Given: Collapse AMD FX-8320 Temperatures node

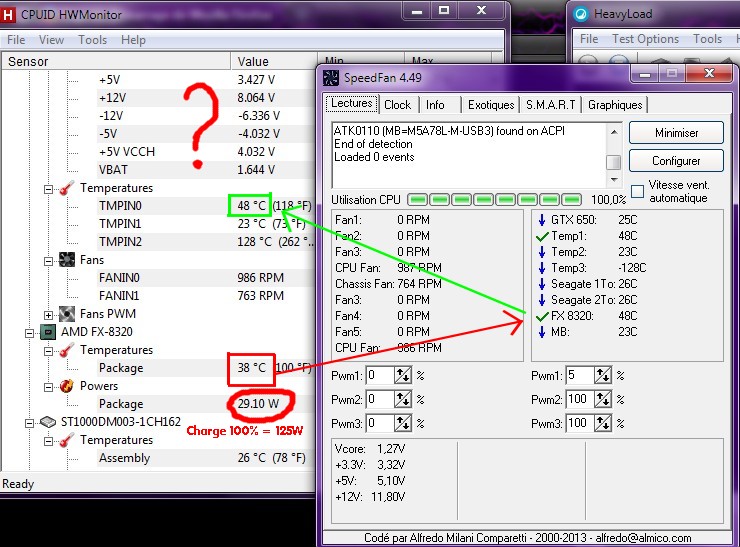Looking at the screenshot, I should click(x=48, y=351).
